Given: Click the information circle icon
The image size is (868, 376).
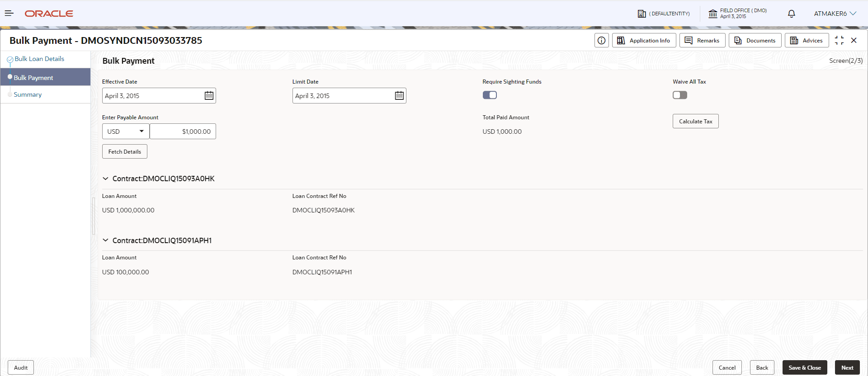Looking at the screenshot, I should (602, 40).
